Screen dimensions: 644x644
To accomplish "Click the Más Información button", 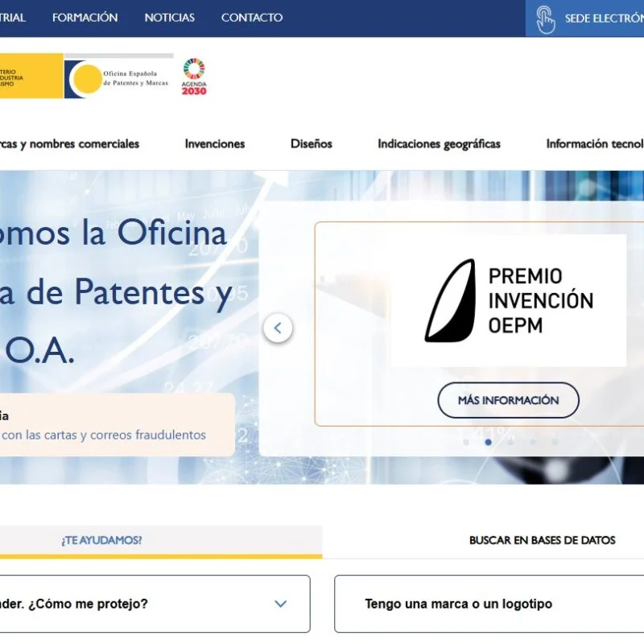I will click(509, 400).
